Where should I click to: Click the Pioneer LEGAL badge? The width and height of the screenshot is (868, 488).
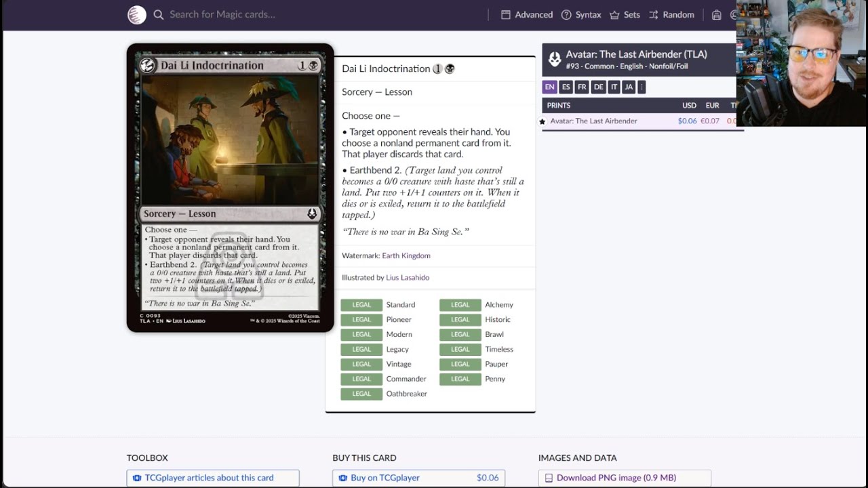click(361, 320)
